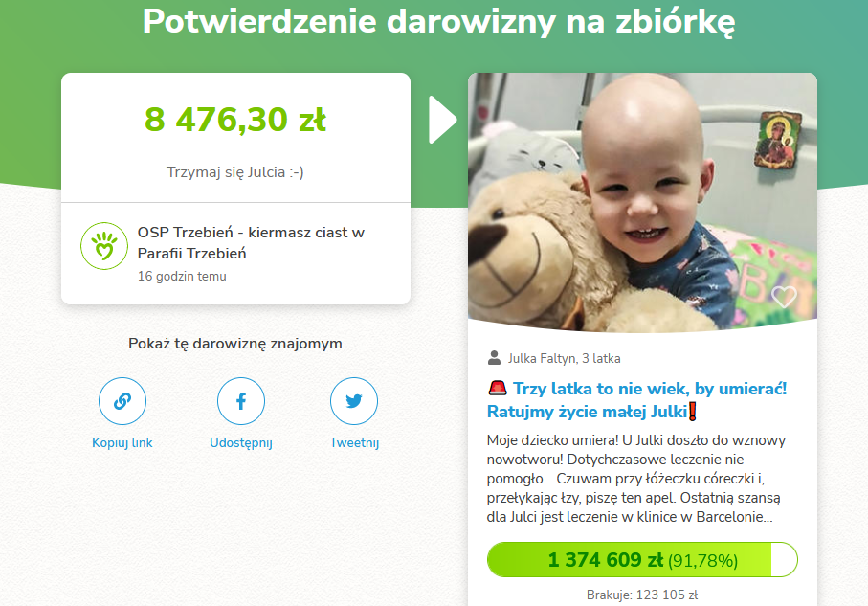
Task: Click the green hand-heart donor avatar
Action: (x=104, y=246)
